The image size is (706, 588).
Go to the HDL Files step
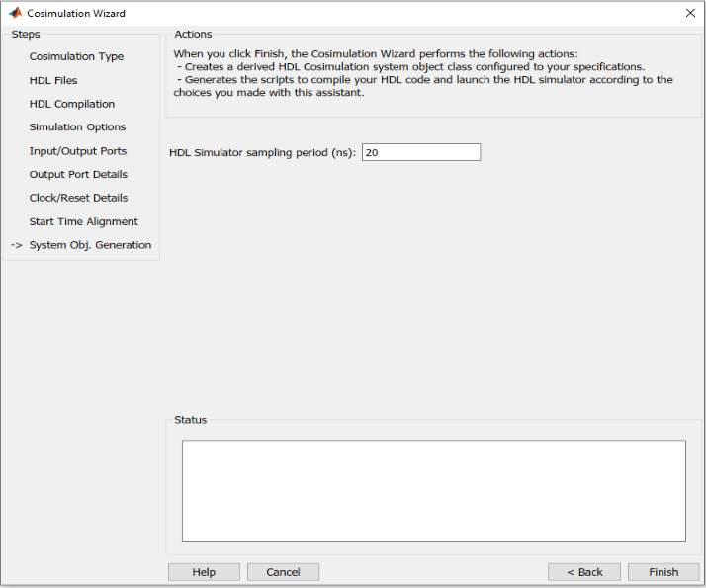[x=53, y=80]
